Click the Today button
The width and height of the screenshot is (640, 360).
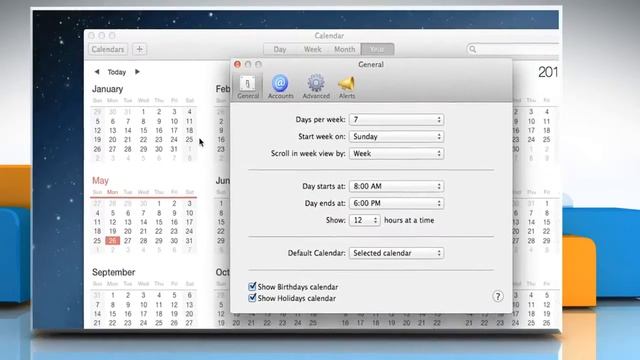pos(117,72)
